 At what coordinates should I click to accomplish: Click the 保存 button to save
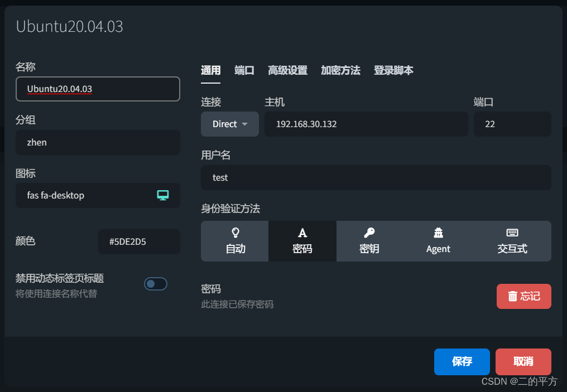point(462,361)
